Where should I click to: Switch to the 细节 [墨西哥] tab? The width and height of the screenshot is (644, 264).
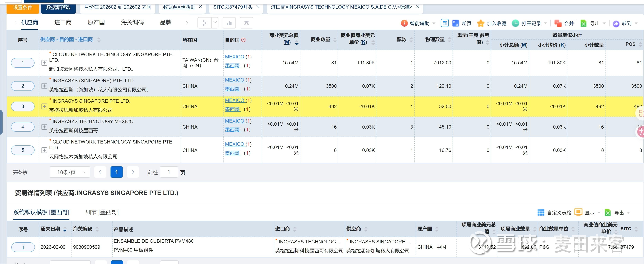pos(102,212)
